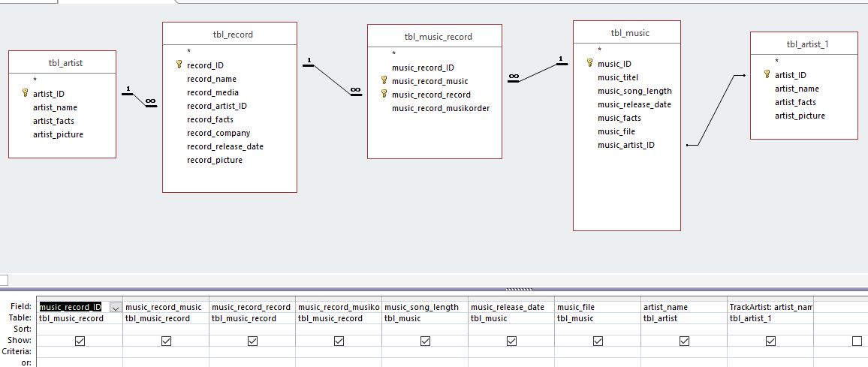Click the pane splitter grip above the grid
The height and width of the screenshot is (367, 868).
[x=520, y=288]
